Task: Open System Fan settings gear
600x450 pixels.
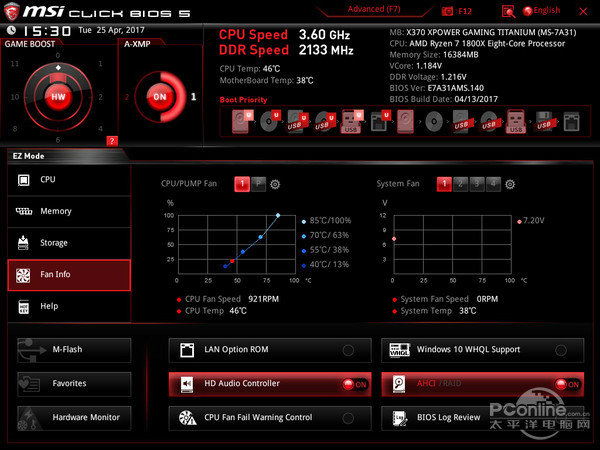Action: pyautogui.click(x=510, y=184)
